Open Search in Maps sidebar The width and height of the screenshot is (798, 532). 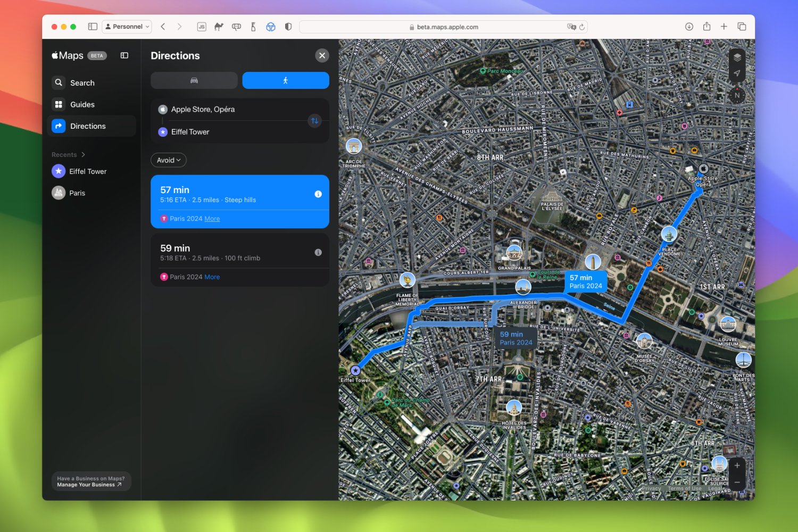click(x=92, y=83)
